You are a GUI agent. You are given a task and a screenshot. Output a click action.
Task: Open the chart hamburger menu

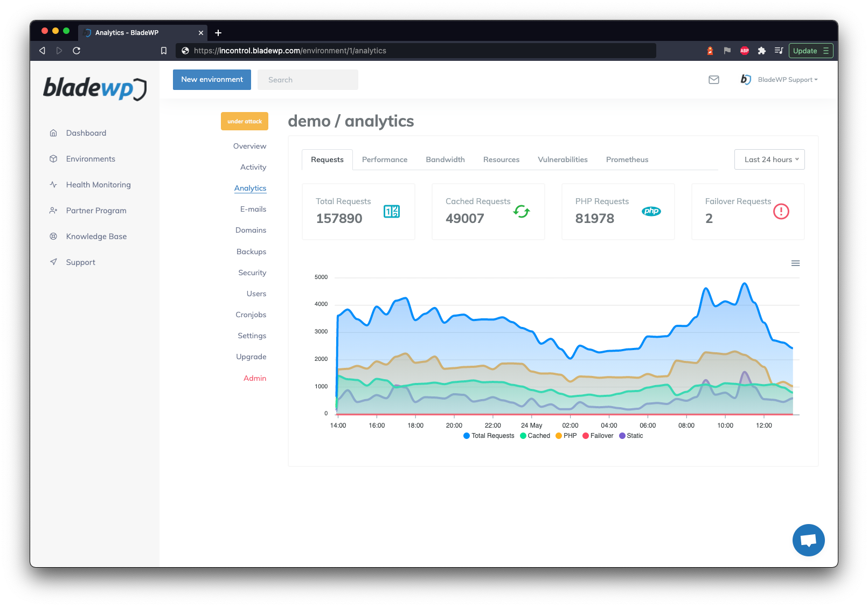coord(795,263)
